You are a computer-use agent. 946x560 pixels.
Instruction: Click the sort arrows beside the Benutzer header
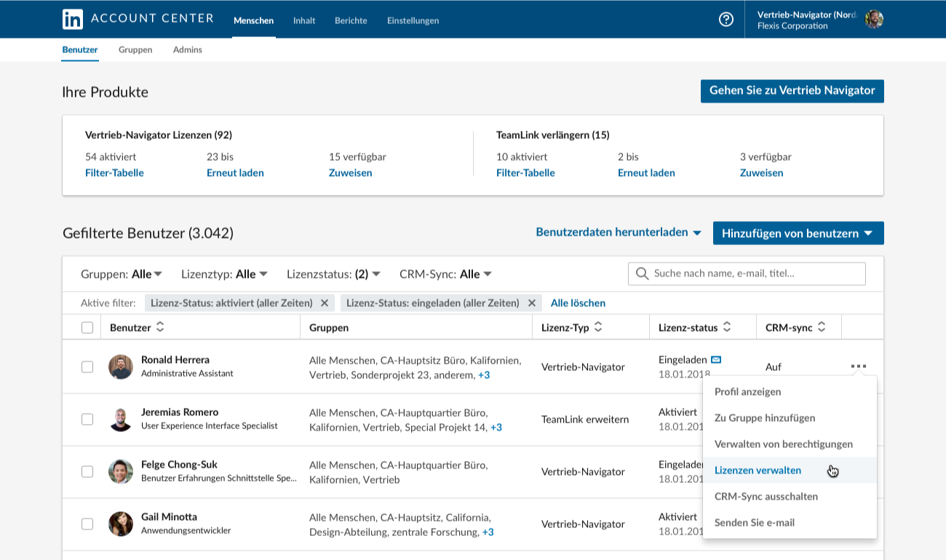click(160, 327)
